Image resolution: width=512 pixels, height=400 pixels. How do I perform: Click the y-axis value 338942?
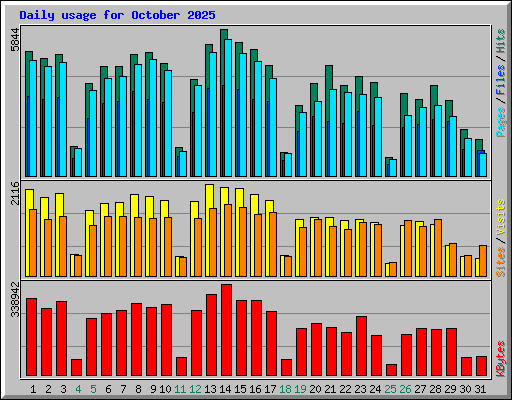[15, 300]
